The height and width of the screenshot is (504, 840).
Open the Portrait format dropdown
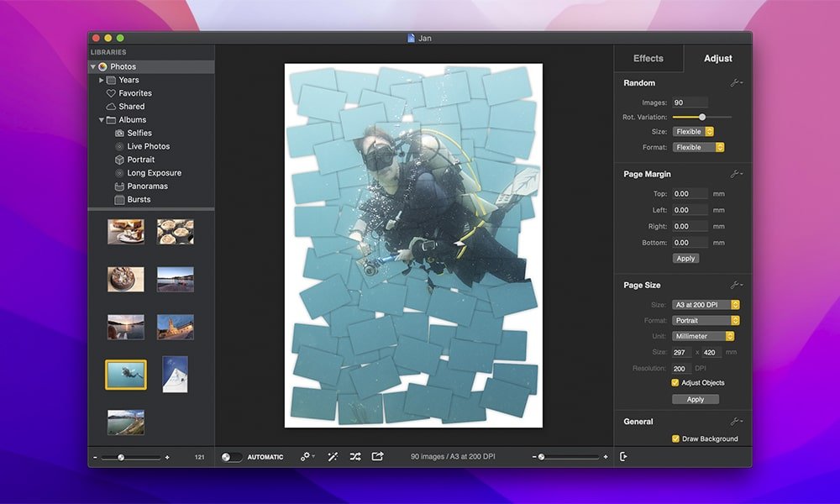coord(706,320)
